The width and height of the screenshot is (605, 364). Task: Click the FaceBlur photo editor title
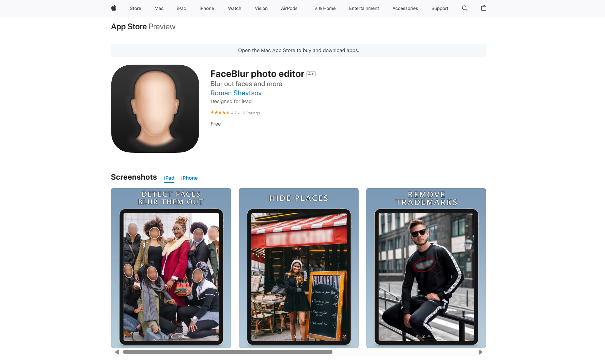coord(257,74)
